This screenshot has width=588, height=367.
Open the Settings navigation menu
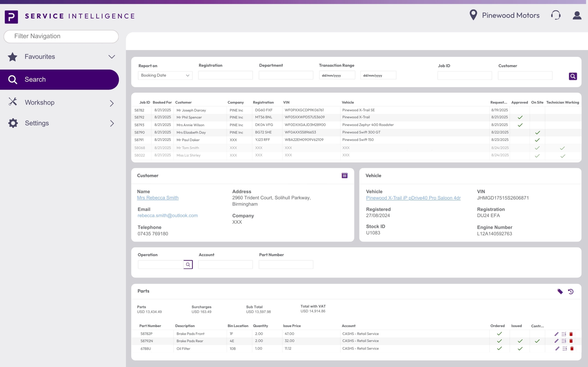coord(112,123)
